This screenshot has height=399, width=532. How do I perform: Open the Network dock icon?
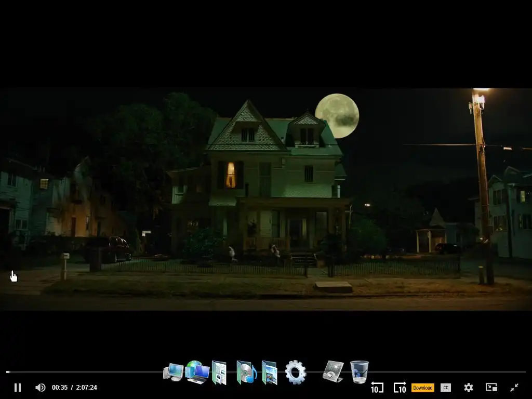pyautogui.click(x=197, y=372)
